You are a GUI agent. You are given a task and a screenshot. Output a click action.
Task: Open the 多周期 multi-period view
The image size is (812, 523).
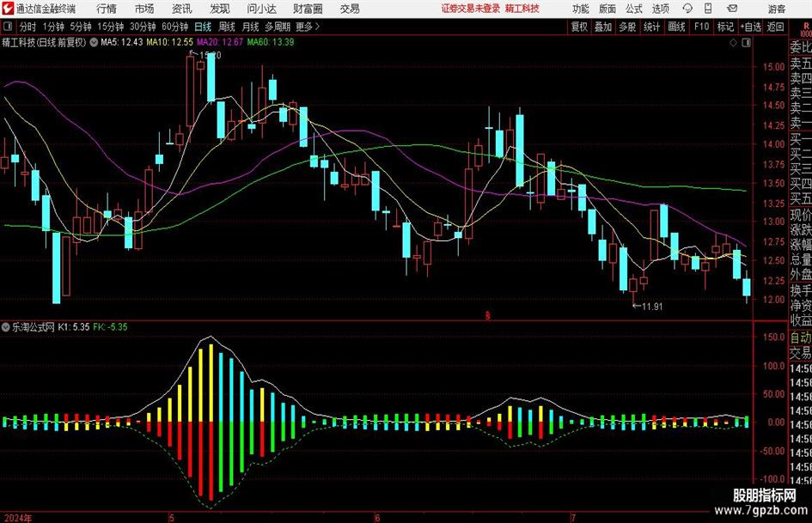coord(278,27)
